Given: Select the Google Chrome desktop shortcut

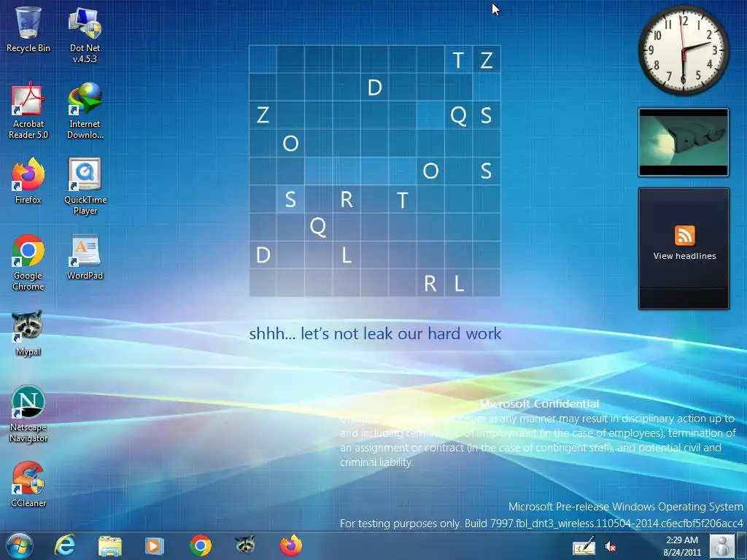Looking at the screenshot, I should point(28,262).
